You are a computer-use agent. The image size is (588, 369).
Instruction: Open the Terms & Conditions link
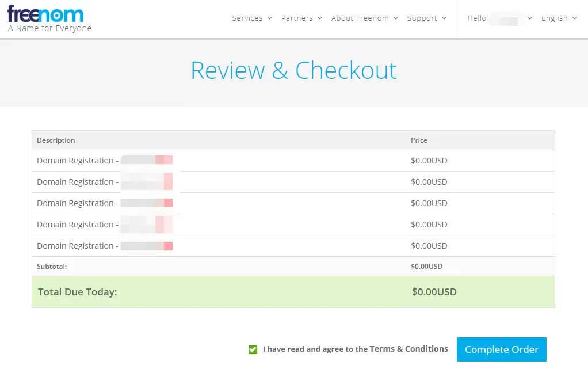point(408,349)
